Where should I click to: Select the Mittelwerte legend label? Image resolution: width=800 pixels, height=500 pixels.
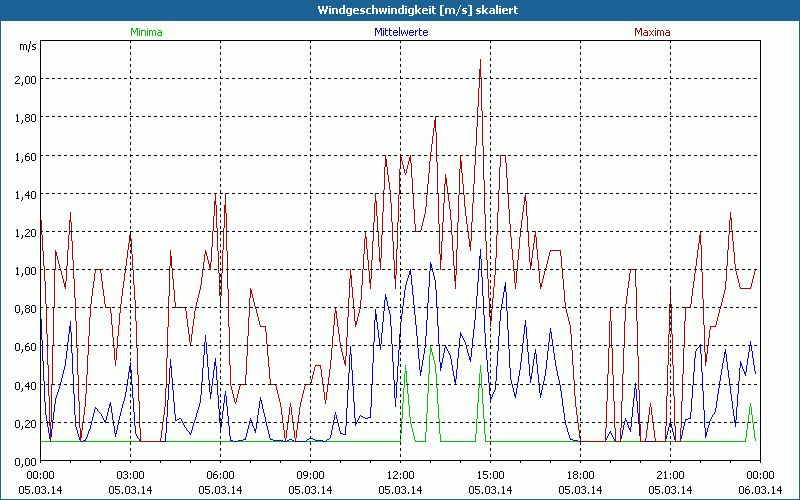400,32
